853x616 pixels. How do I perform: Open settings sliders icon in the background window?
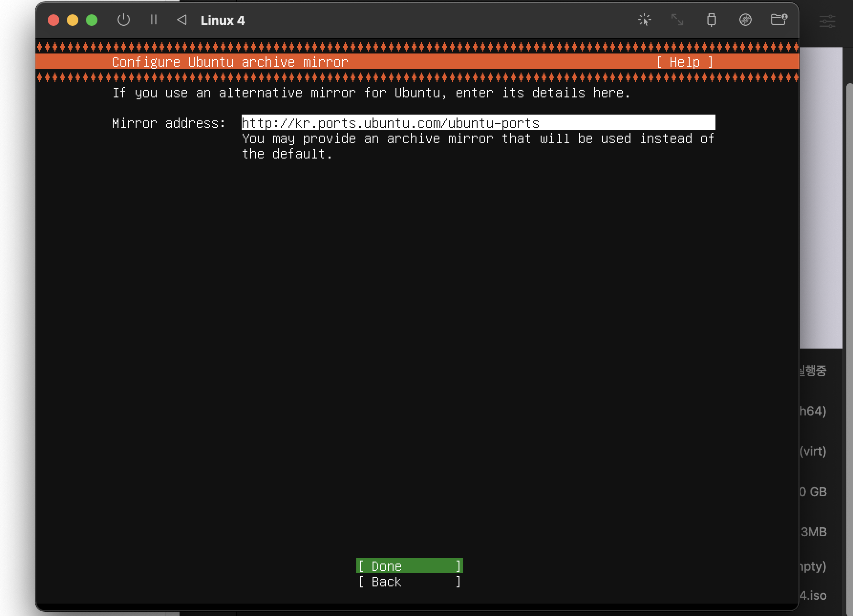(x=827, y=21)
